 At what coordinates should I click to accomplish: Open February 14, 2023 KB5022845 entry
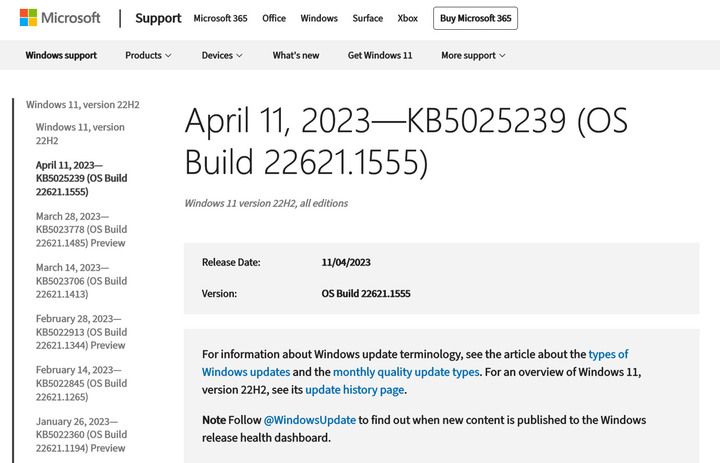[x=82, y=383]
